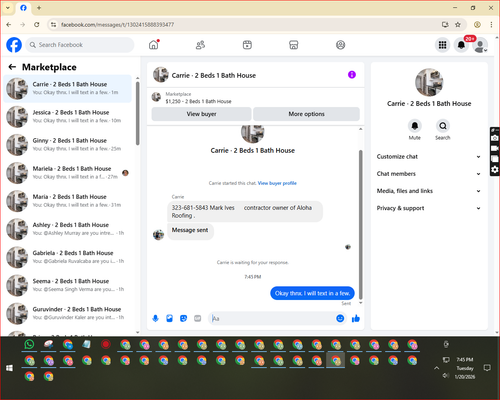Image resolution: width=500 pixels, height=400 pixels.
Task: Reload the page with browser refresh icon
Action: (x=37, y=25)
